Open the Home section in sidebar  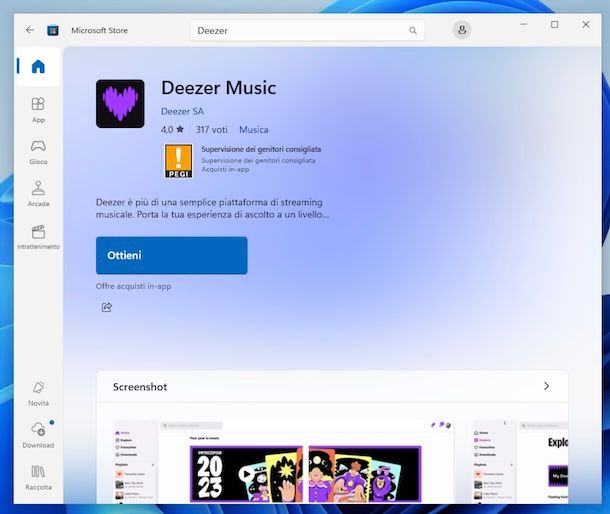click(38, 67)
